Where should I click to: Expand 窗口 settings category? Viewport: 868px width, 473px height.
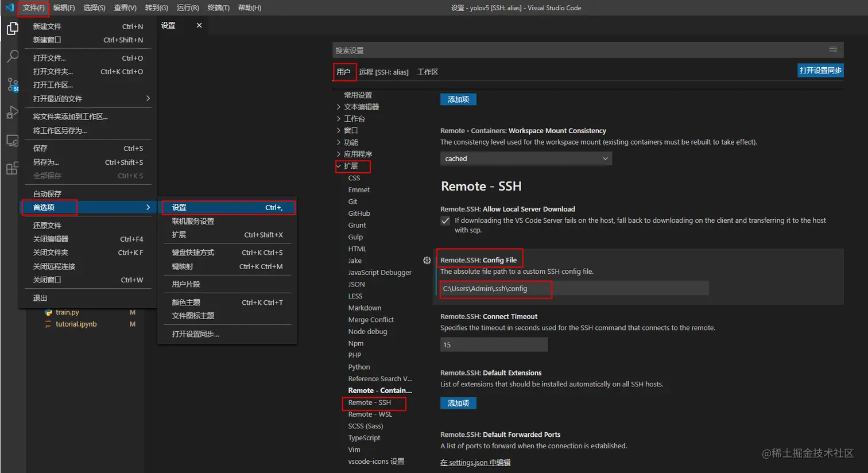[x=339, y=130]
